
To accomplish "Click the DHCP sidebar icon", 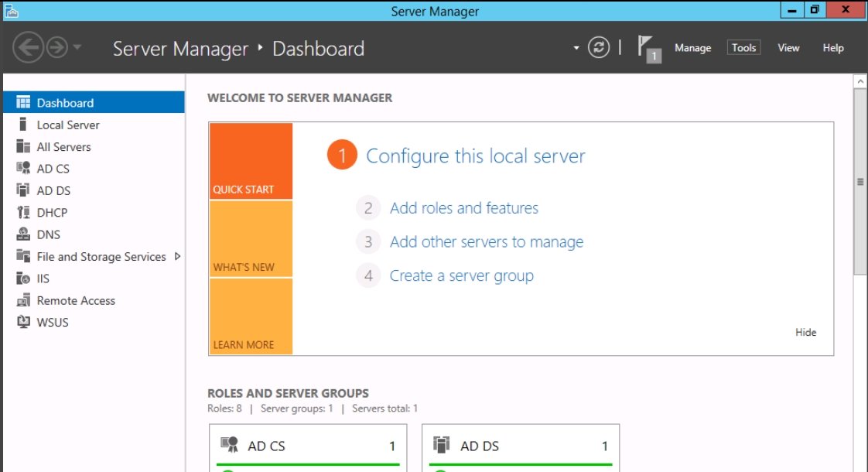I will (23, 212).
